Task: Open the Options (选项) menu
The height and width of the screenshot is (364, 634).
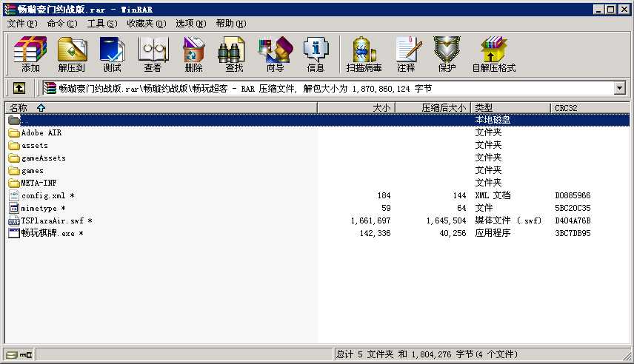Action: [x=190, y=24]
